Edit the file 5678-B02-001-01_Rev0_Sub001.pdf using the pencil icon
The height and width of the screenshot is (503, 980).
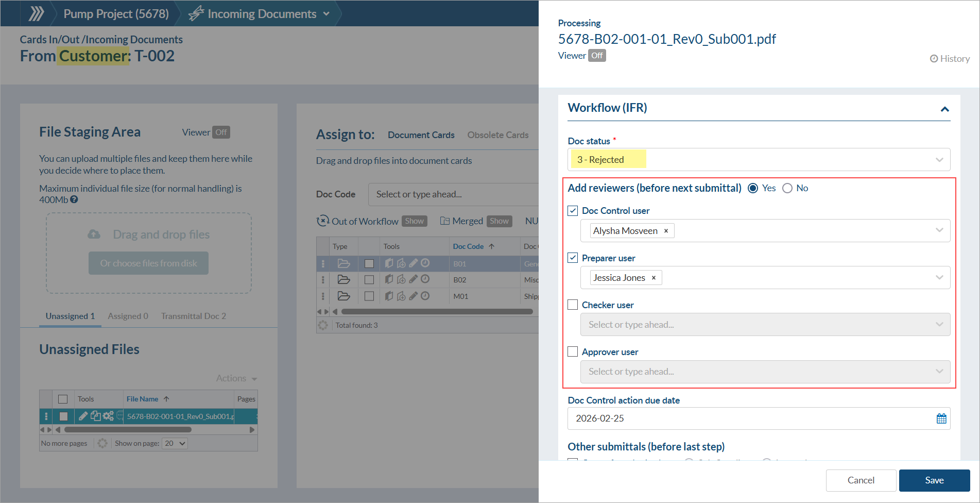pyautogui.click(x=83, y=416)
